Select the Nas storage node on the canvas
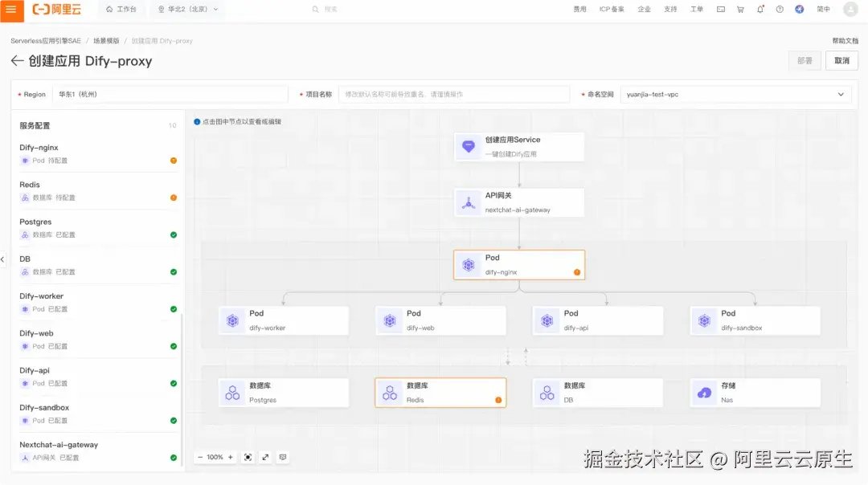The height and width of the screenshot is (485, 868). click(754, 392)
